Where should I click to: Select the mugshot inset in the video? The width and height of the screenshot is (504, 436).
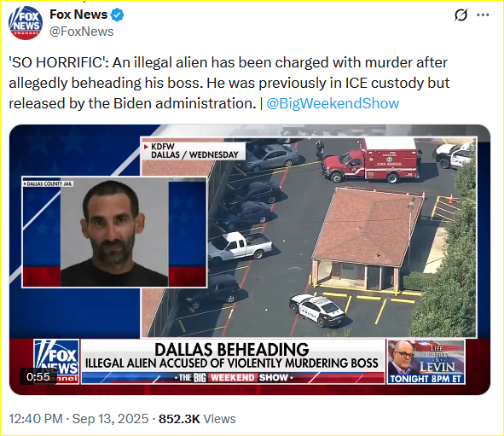click(114, 232)
